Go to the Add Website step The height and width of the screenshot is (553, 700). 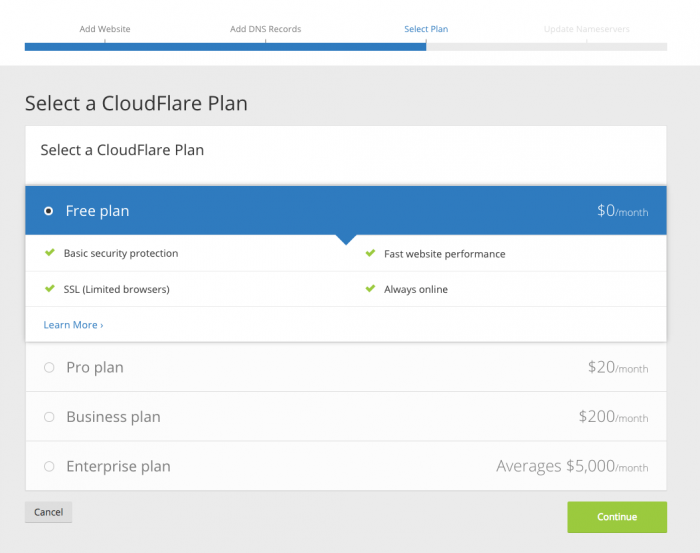105,29
